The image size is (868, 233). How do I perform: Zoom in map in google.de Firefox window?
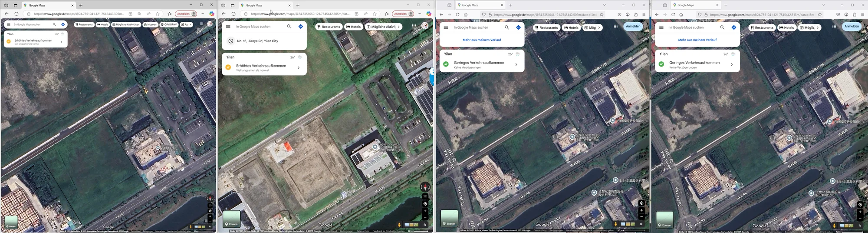641,210
